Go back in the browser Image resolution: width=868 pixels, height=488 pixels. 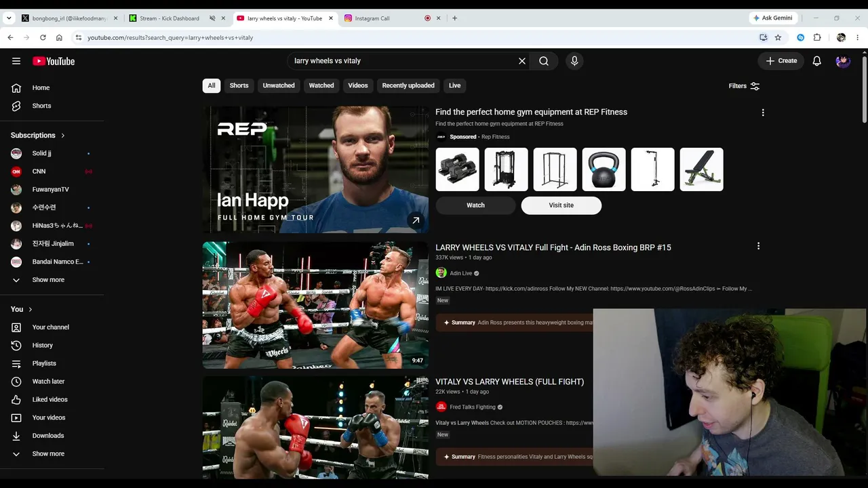click(x=10, y=37)
